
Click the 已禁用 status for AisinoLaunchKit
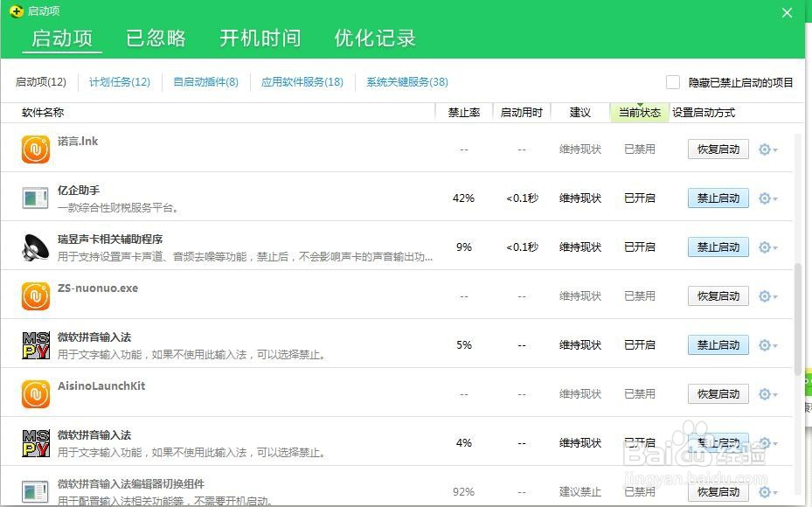(x=640, y=394)
